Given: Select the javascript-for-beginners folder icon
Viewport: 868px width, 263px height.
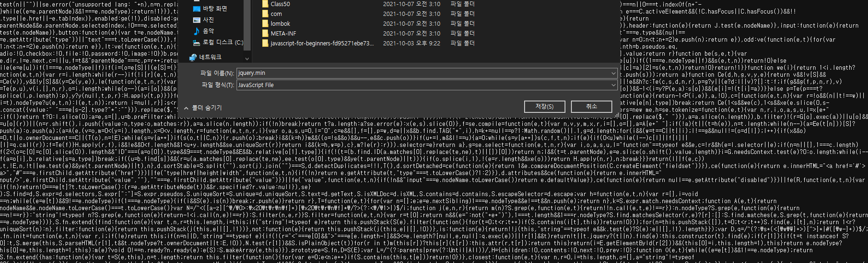Looking at the screenshot, I should (266, 43).
